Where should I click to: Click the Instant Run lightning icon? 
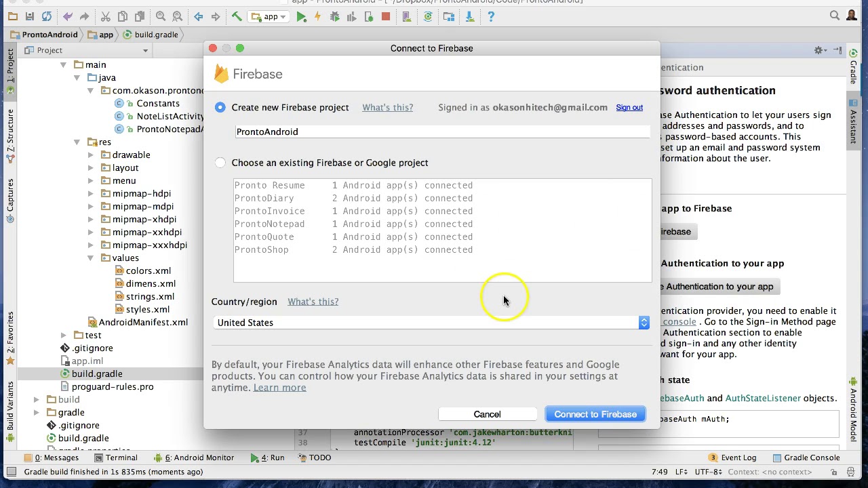click(x=317, y=16)
